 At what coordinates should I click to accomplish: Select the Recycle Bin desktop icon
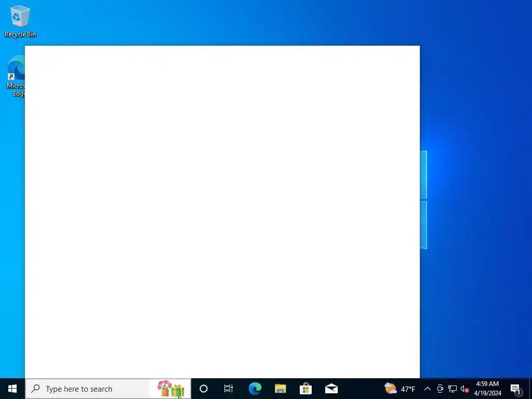(x=20, y=21)
